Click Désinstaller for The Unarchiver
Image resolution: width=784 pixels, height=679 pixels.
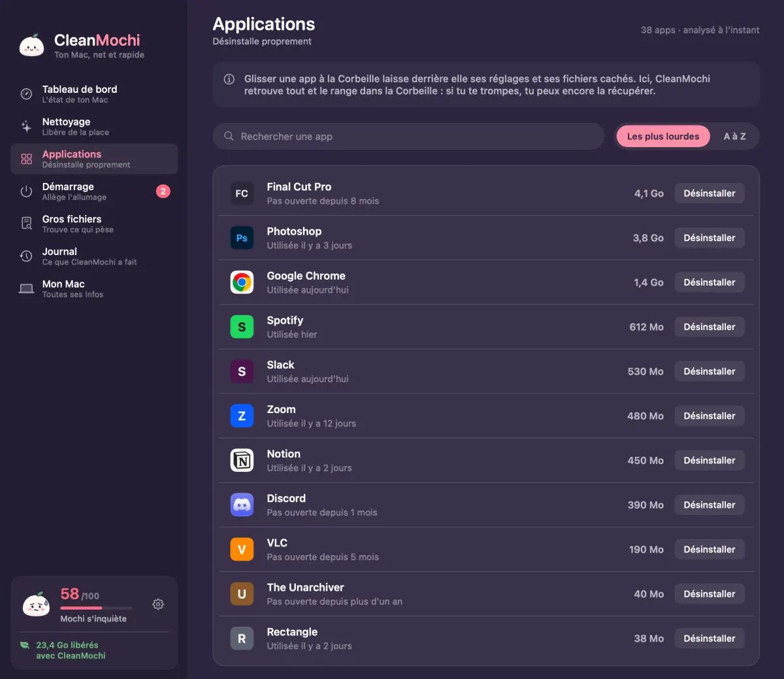[710, 593]
